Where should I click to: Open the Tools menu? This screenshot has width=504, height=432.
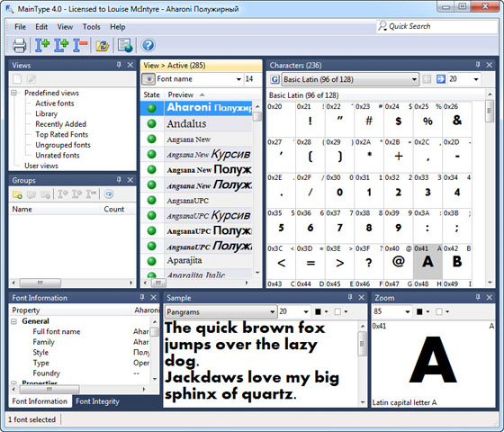91,27
